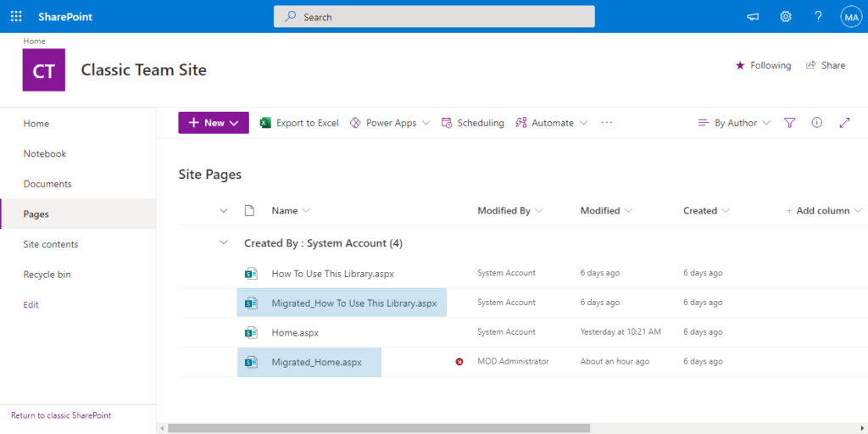Open the Home.aspx page link
Viewport: 868px width, 434px height.
tap(295, 332)
